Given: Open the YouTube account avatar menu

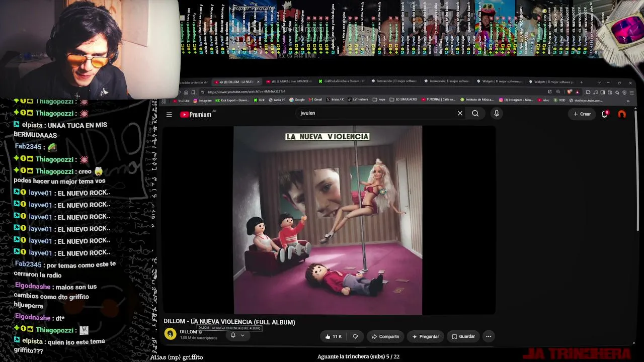Looking at the screenshot, I should click(x=622, y=114).
